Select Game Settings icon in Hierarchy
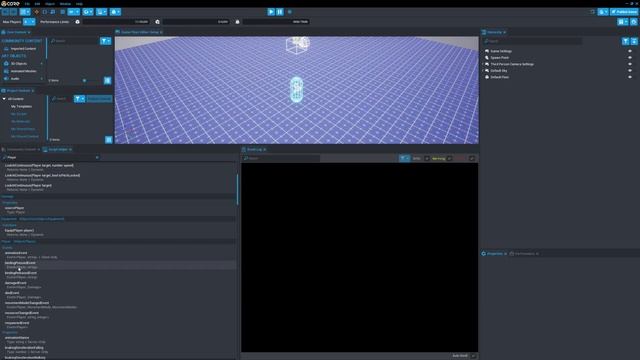Image resolution: width=640 pixels, height=360 pixels. [x=487, y=51]
